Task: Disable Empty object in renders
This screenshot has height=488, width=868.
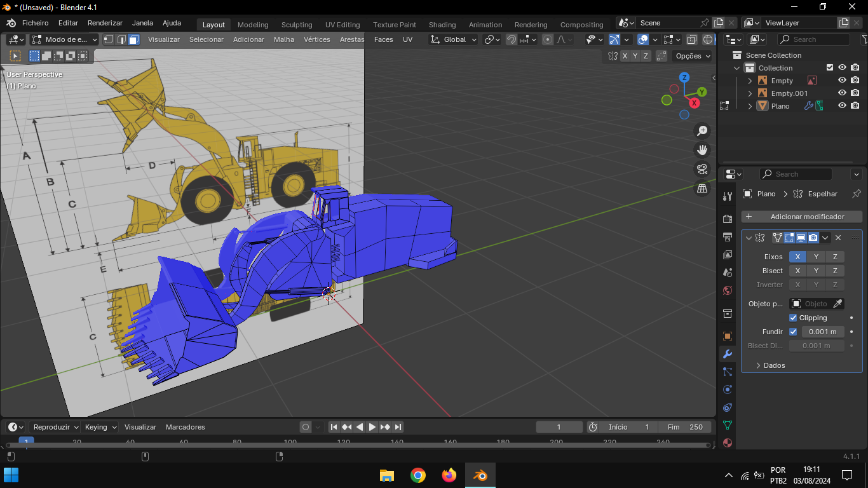Action: point(855,80)
